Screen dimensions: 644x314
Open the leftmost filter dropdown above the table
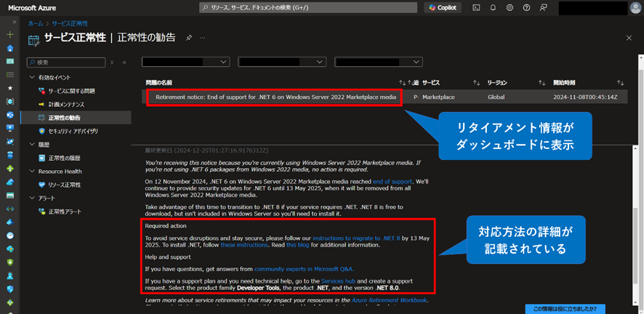185,62
